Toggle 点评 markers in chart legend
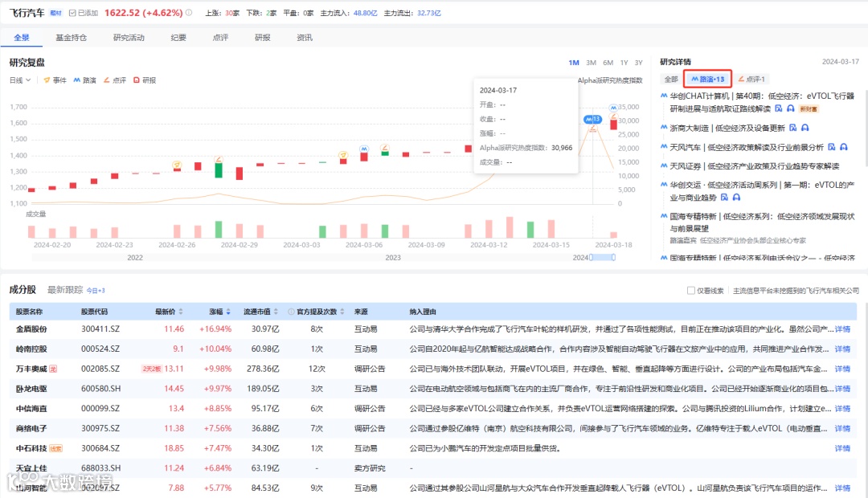This screenshot has height=498, width=868. tap(115, 80)
